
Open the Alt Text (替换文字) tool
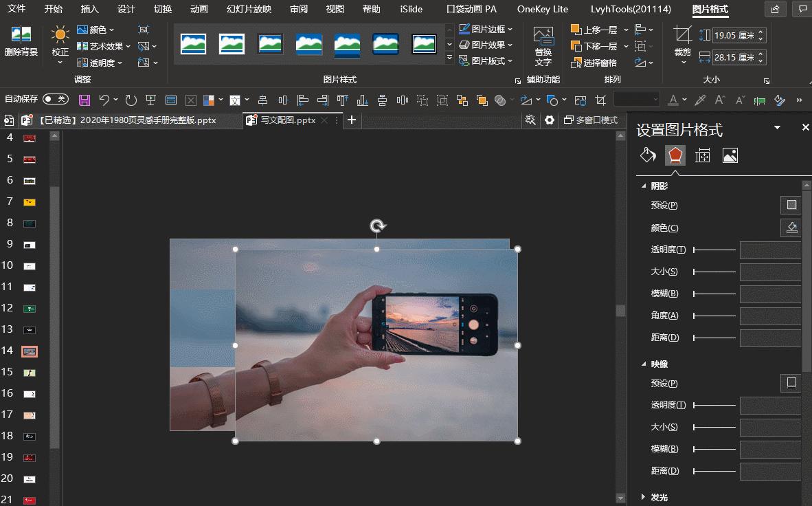click(543, 45)
